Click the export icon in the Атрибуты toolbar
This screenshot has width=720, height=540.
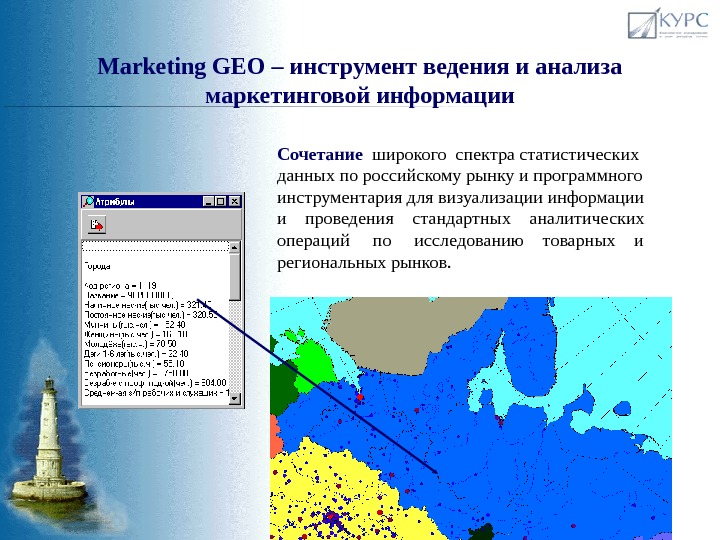point(97,225)
